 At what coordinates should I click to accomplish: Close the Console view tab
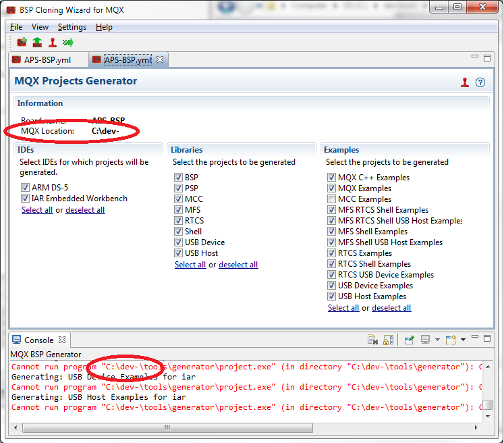pyautogui.click(x=62, y=340)
